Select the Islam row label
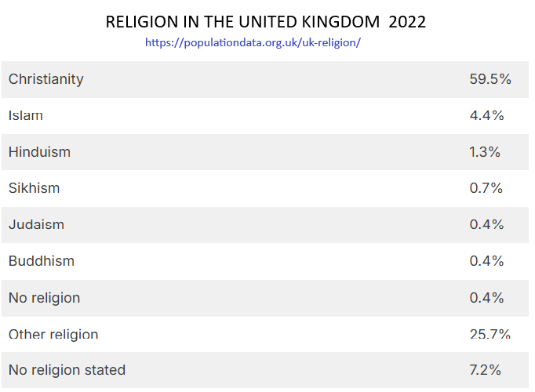Screen dimensions: 535x392 pyautogui.click(x=26, y=116)
